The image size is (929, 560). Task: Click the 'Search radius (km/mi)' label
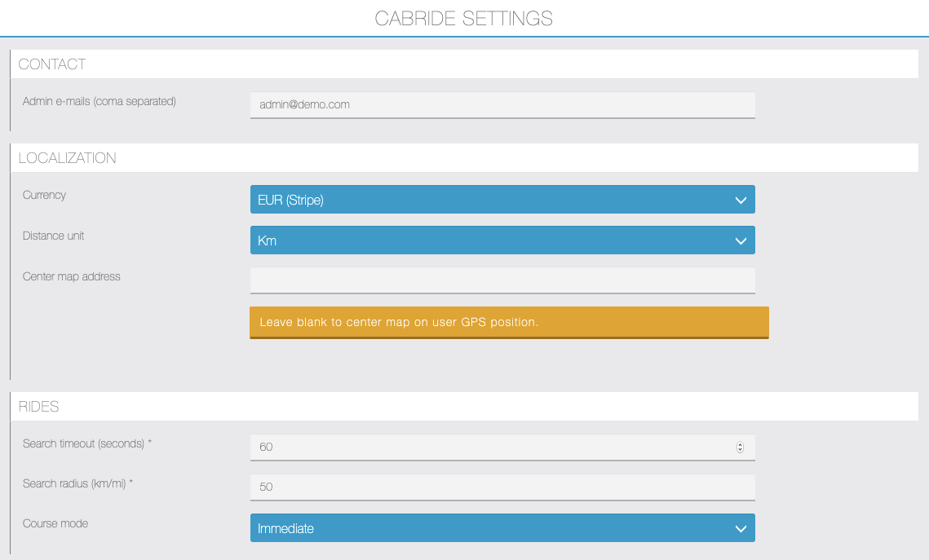[77, 483]
